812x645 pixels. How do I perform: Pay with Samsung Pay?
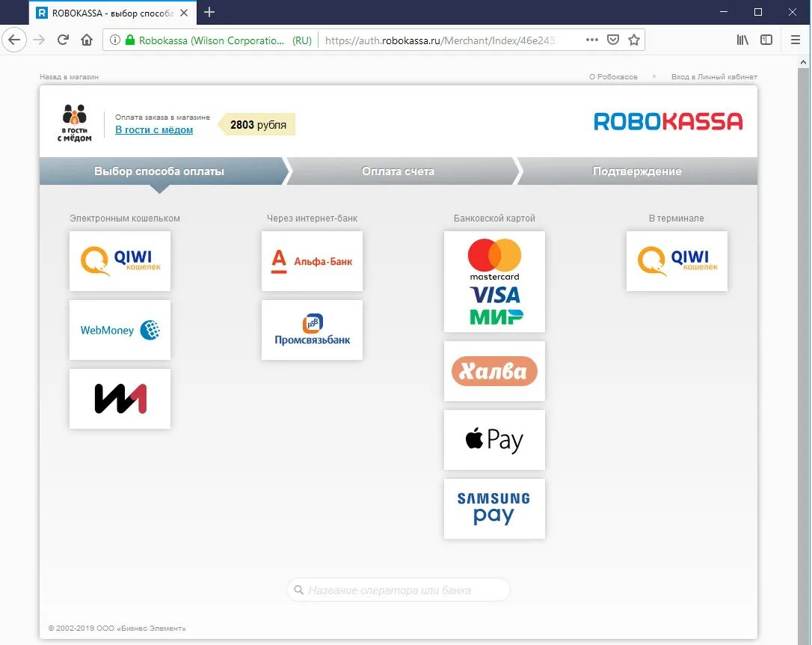(494, 509)
